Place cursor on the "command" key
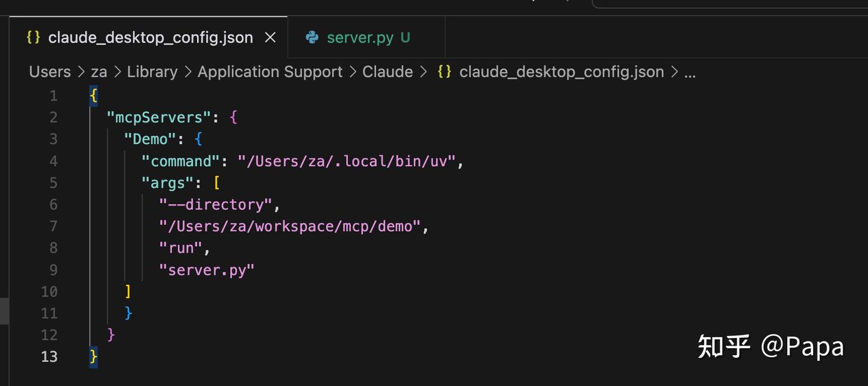The image size is (868, 386). coord(181,161)
